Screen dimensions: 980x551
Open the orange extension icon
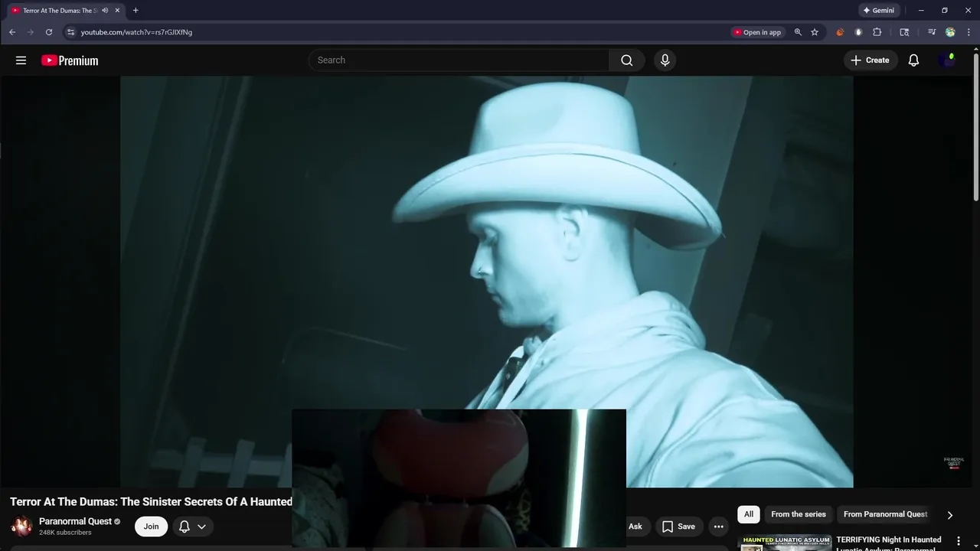pyautogui.click(x=840, y=32)
